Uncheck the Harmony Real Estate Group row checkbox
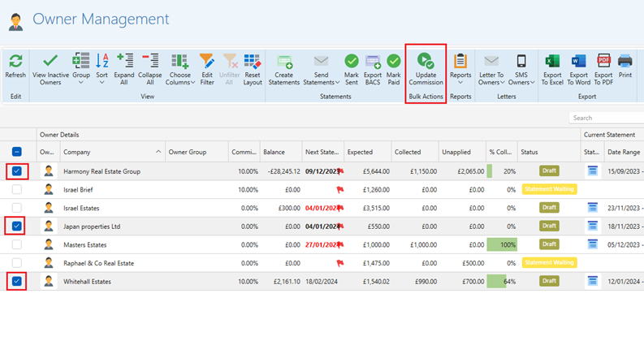Screen dimensions: 644x341 click(17, 170)
